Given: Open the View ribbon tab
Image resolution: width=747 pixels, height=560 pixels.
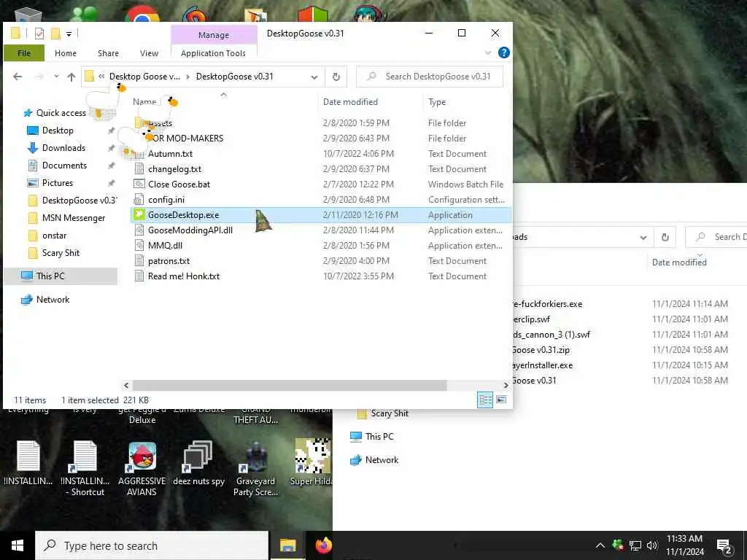Looking at the screenshot, I should [149, 53].
